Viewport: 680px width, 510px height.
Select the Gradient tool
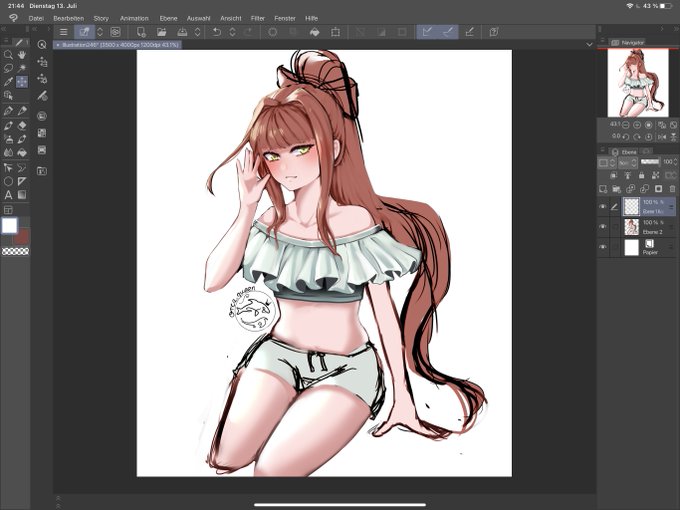[22, 195]
